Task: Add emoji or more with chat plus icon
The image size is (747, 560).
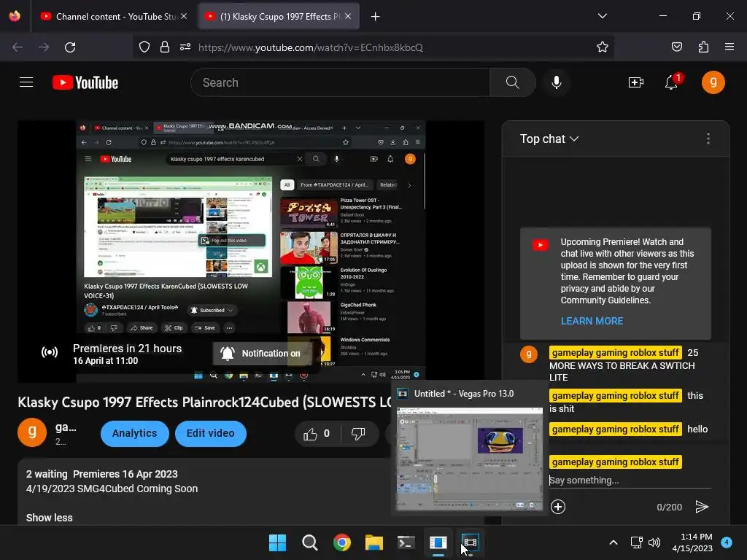Action: click(558, 507)
